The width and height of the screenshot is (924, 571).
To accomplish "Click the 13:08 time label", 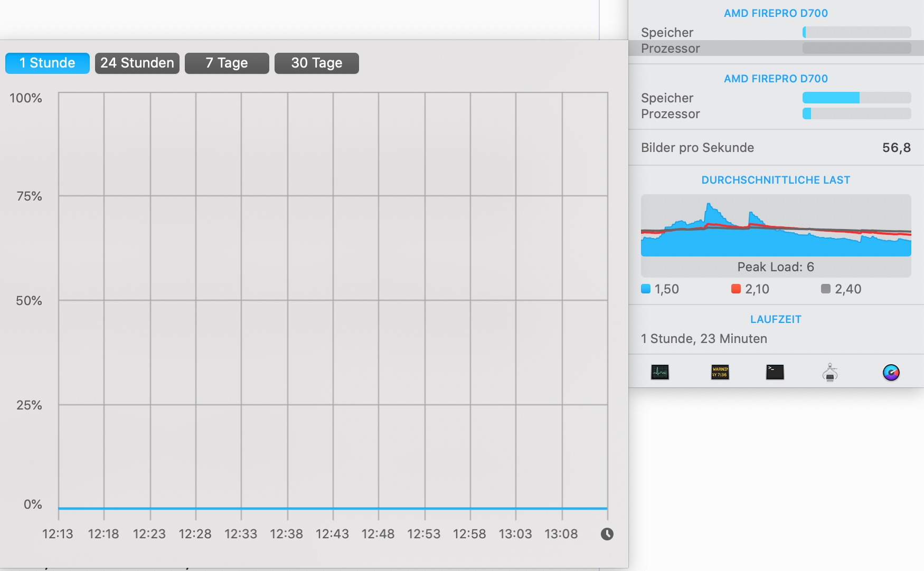I will coord(561,534).
